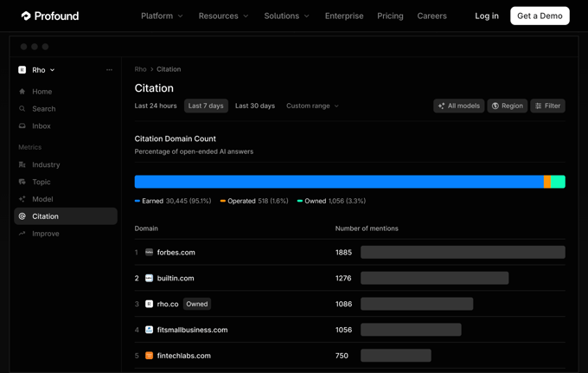Screen dimensions: 588x373
Task: Click the Owned tag next to rho.co
Action: (197, 304)
